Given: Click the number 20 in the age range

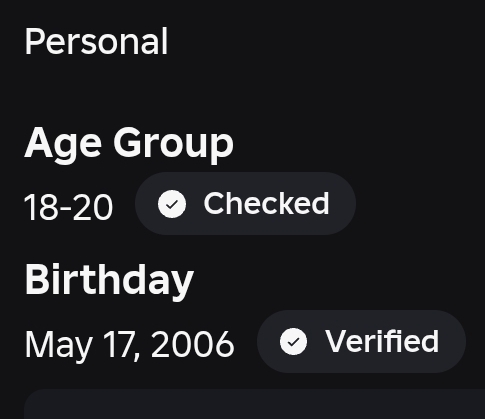Looking at the screenshot, I should (x=93, y=208).
